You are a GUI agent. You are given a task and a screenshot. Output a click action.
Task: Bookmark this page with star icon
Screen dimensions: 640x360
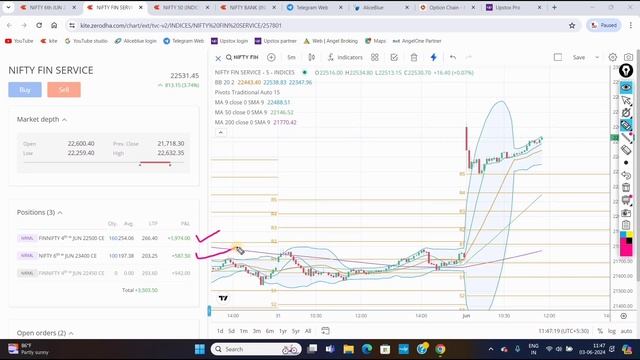click(572, 25)
